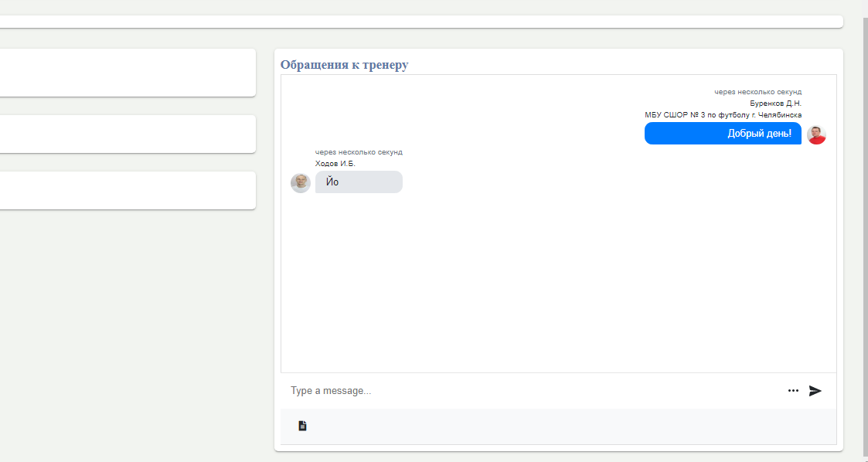868x462 pixels.
Task: Click the empty chat history area
Action: click(x=559, y=282)
